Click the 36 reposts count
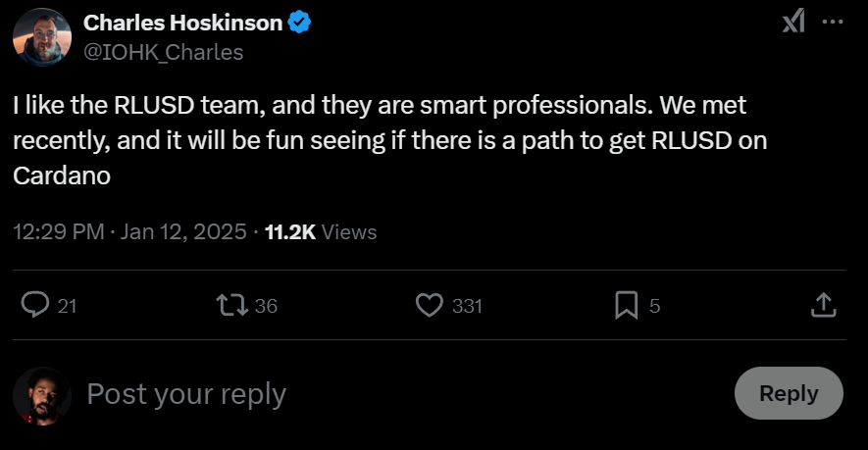This screenshot has height=450, width=868. pos(266,306)
